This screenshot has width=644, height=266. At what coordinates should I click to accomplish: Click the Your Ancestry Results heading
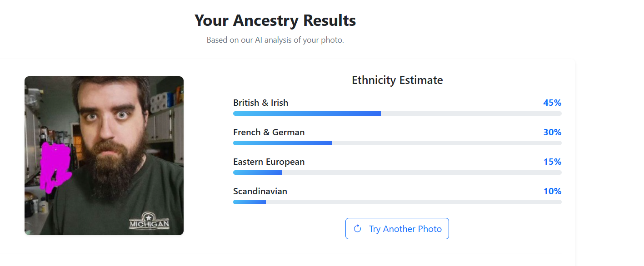(275, 20)
